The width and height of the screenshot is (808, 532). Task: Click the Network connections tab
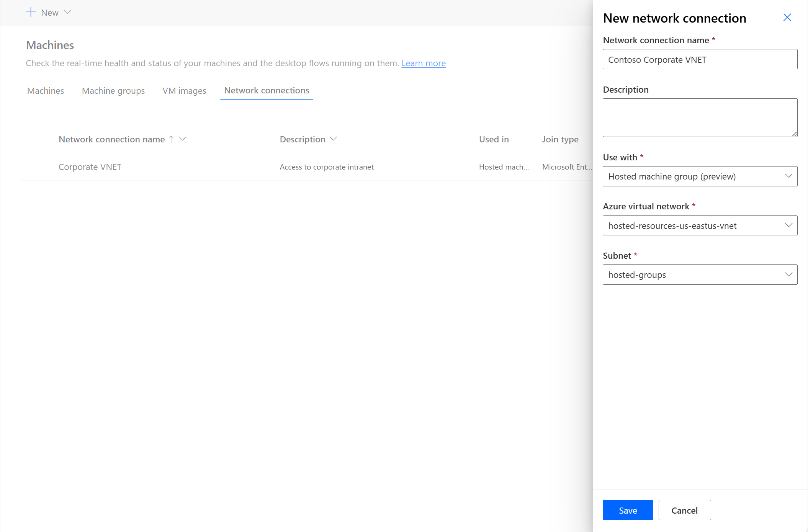pos(267,90)
